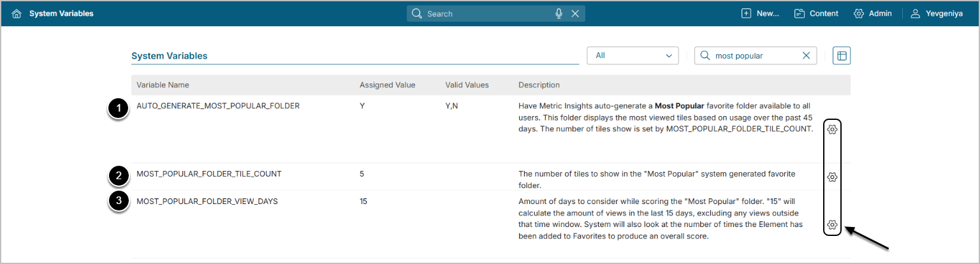Open the Content menu
Viewport: 980px width, 264px height.
[x=816, y=13]
